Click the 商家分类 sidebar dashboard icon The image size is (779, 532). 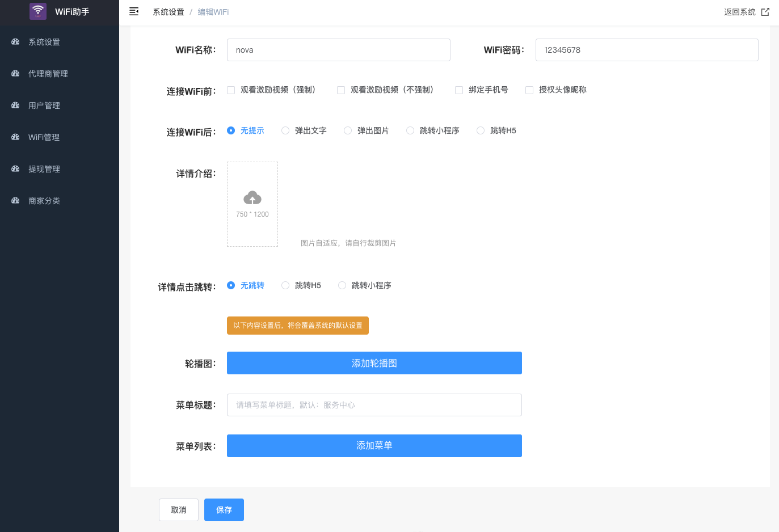pos(15,201)
